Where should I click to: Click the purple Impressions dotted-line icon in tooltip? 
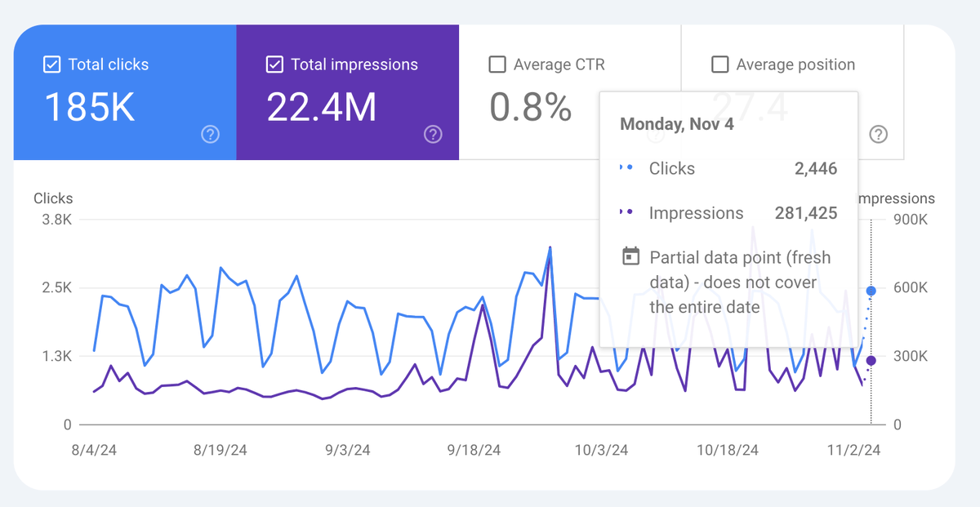pyautogui.click(x=627, y=212)
